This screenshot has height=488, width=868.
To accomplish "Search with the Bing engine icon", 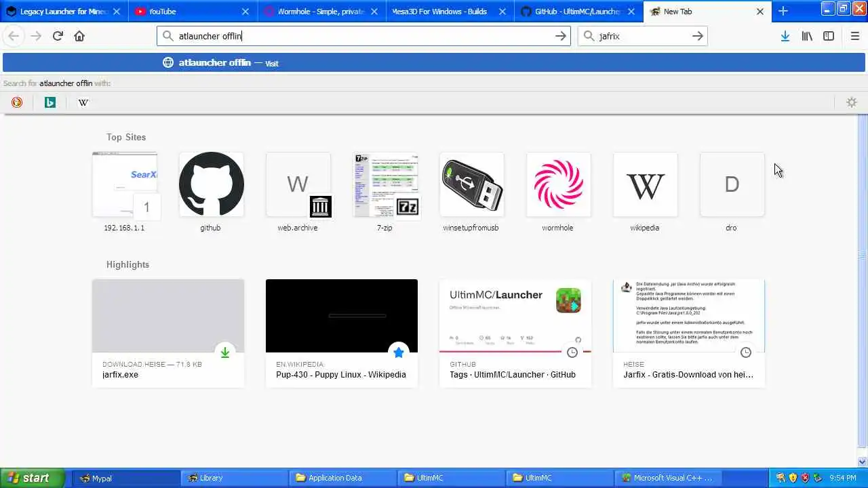I will (50, 102).
